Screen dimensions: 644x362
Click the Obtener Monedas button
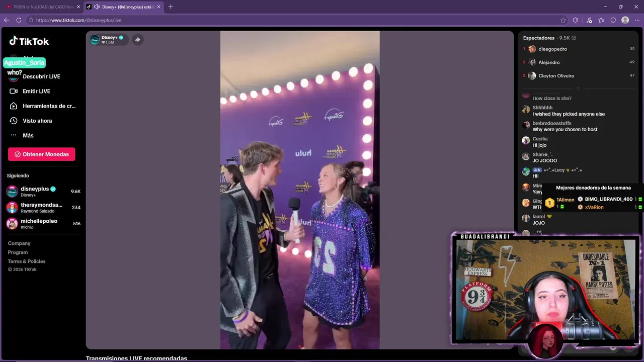tap(42, 154)
